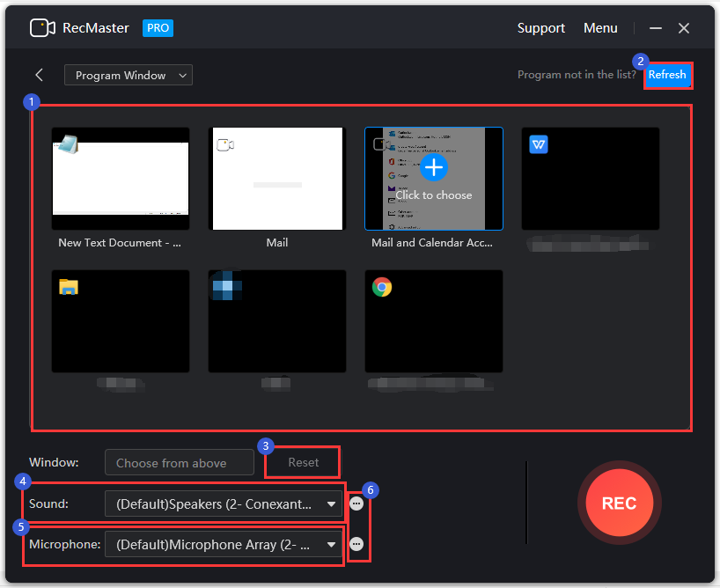Open Sound options via its ellipsis icon

coord(356,503)
